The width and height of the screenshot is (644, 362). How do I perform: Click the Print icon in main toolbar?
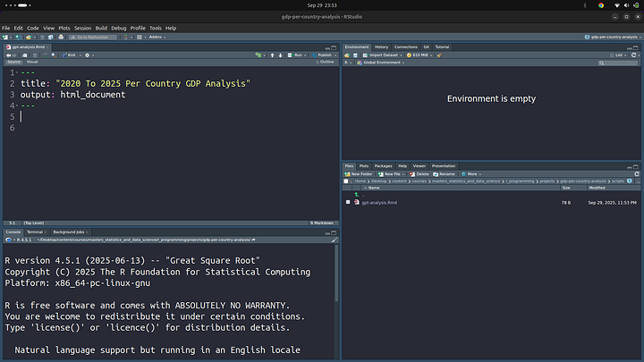(x=61, y=37)
